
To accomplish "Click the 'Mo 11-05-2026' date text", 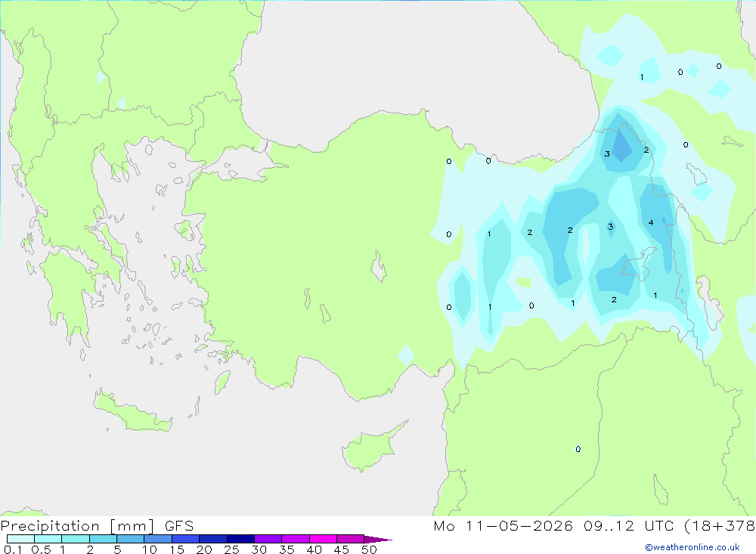I will point(503,526).
